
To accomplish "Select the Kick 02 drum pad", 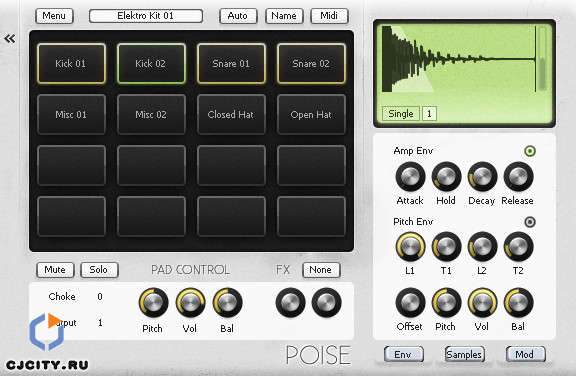I will click(151, 64).
